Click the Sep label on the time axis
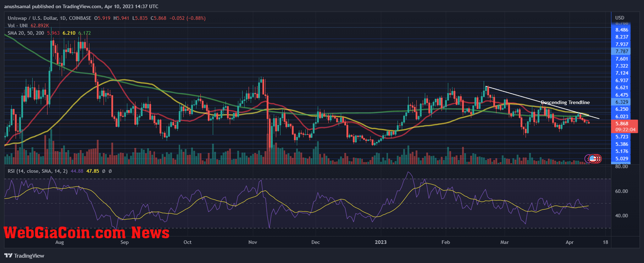 (x=124, y=242)
